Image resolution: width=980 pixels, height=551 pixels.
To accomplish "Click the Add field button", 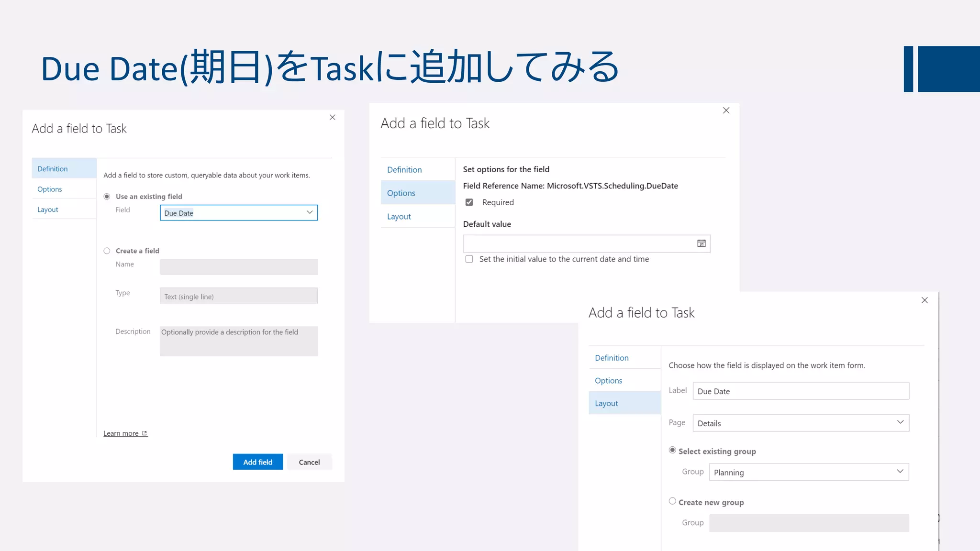I will point(258,462).
